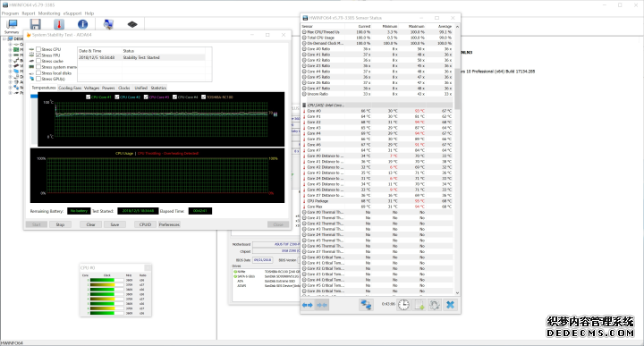This screenshot has width=644, height=346.
Task: Open CPUID from stability test
Action: coord(146,224)
